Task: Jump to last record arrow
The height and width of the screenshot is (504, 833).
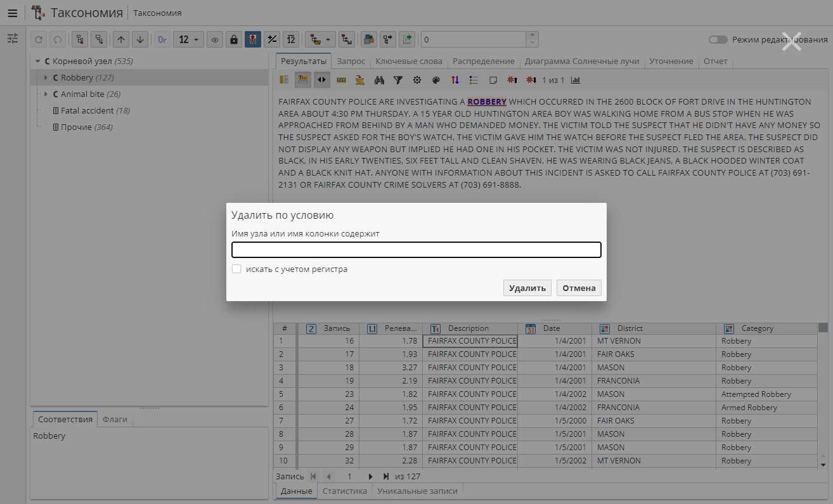Action: point(386,476)
